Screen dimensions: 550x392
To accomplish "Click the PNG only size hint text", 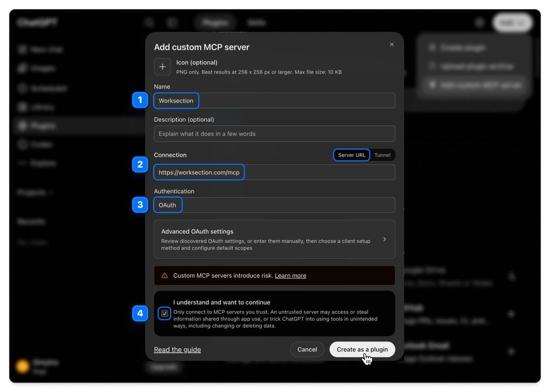I will click(x=259, y=72).
